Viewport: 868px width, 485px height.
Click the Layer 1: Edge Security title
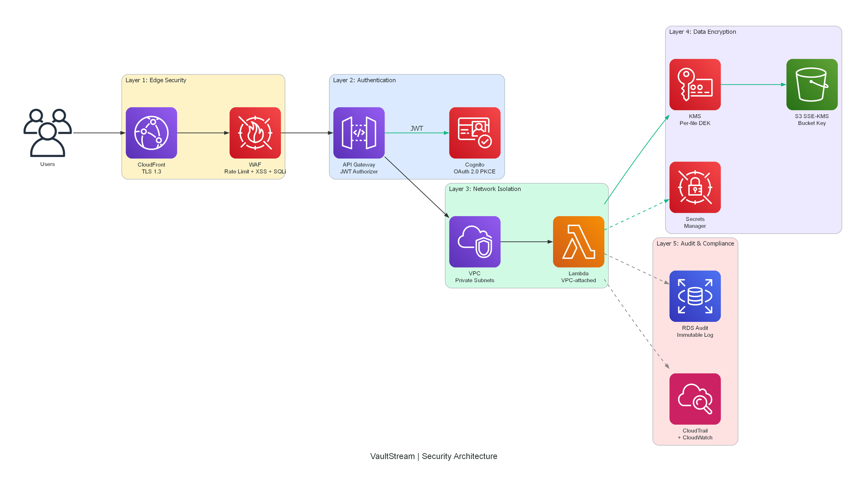coord(156,80)
